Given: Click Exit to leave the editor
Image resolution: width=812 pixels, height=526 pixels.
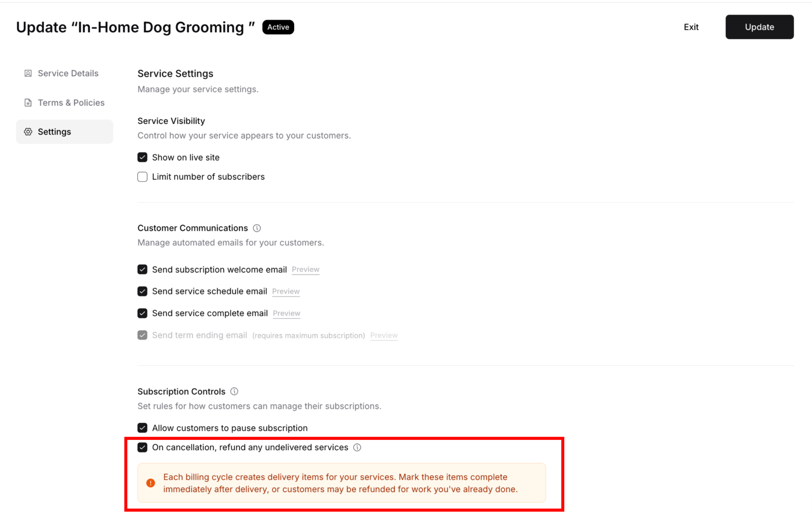Looking at the screenshot, I should click(691, 27).
